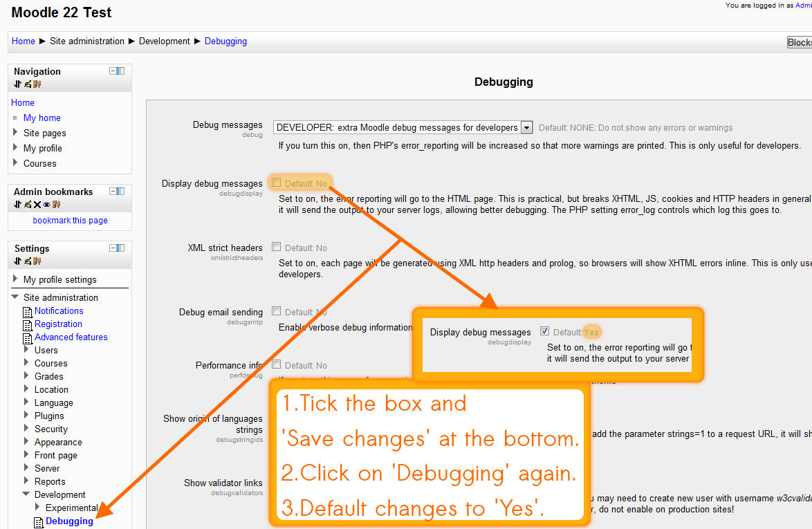
Task: Expand the Language node
Action: click(26, 402)
